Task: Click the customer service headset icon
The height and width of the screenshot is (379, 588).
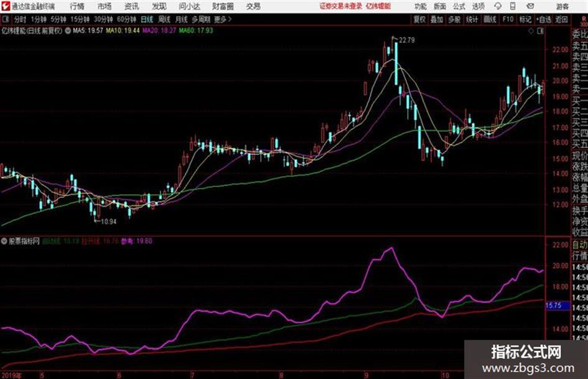Action: pos(498,6)
